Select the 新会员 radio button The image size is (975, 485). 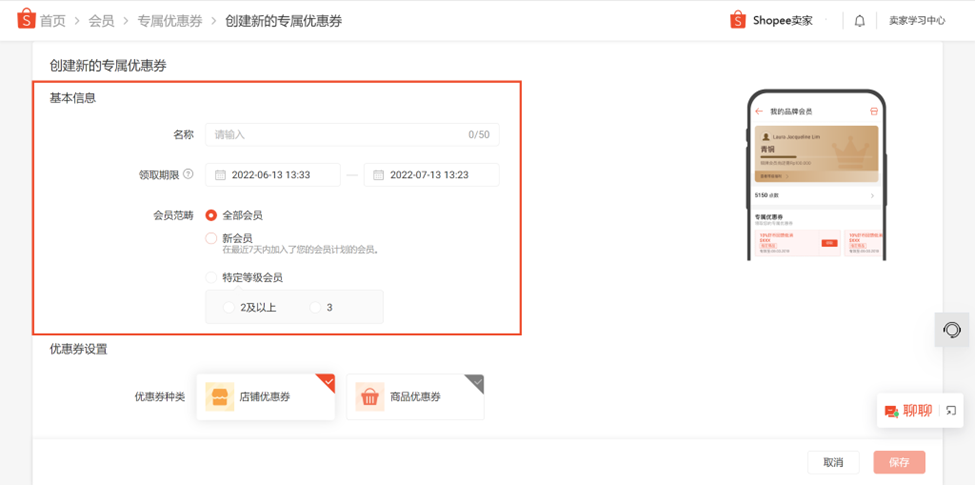point(211,238)
